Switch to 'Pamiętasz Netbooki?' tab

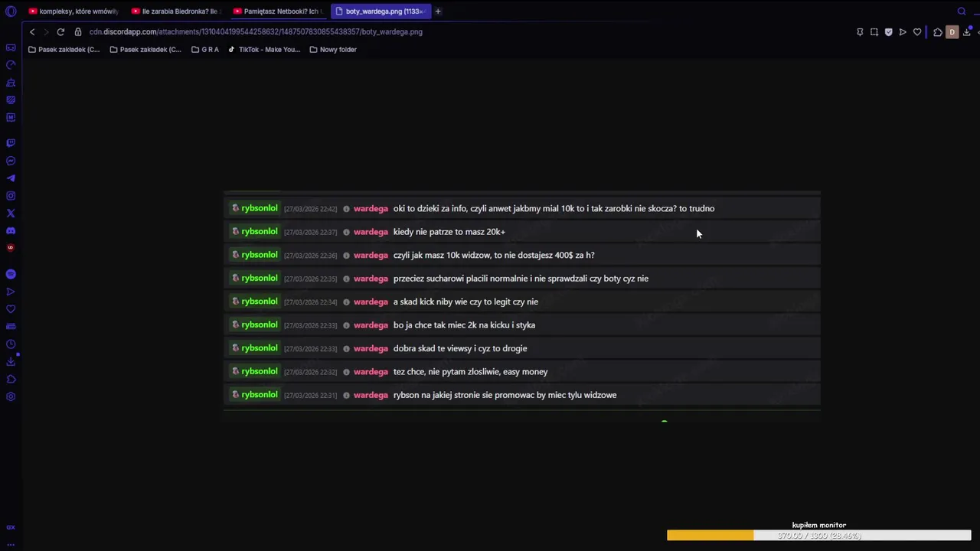[x=278, y=11]
